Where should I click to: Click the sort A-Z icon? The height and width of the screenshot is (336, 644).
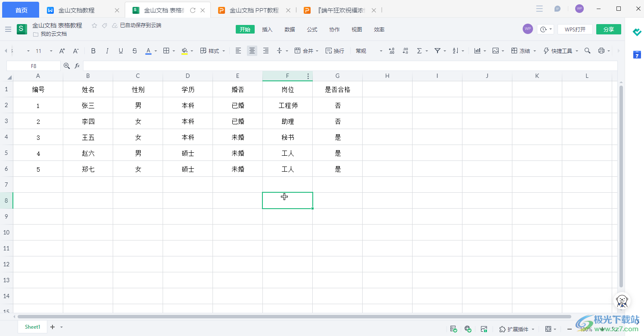click(x=456, y=51)
